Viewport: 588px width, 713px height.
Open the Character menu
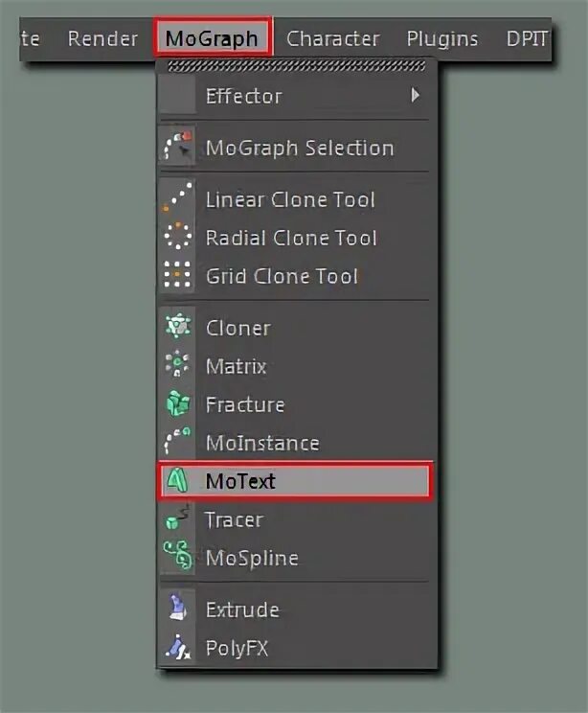(333, 39)
